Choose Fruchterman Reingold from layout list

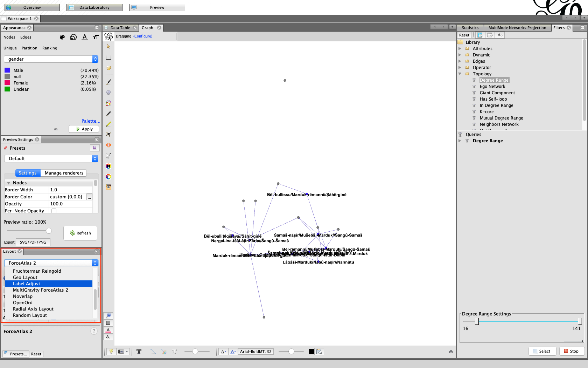click(x=49, y=271)
